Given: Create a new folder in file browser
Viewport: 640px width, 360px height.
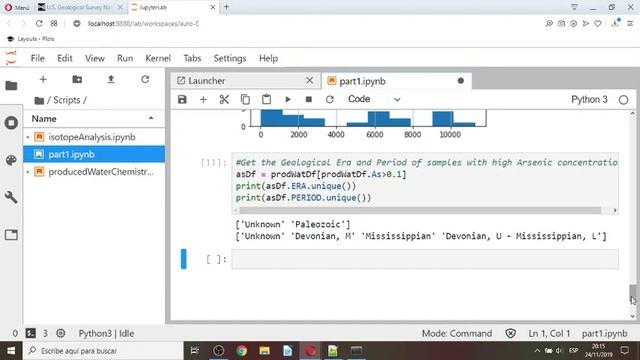Looking at the screenshot, I should click(77, 79).
